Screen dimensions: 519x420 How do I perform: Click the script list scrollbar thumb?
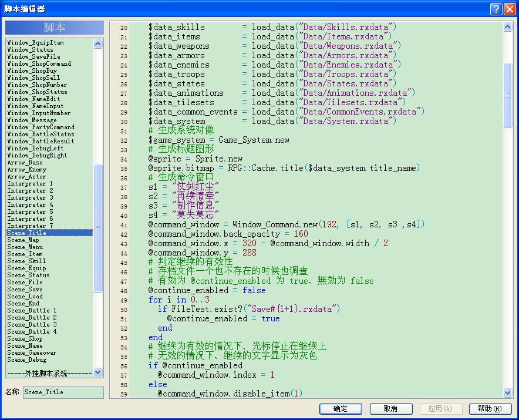(97, 229)
